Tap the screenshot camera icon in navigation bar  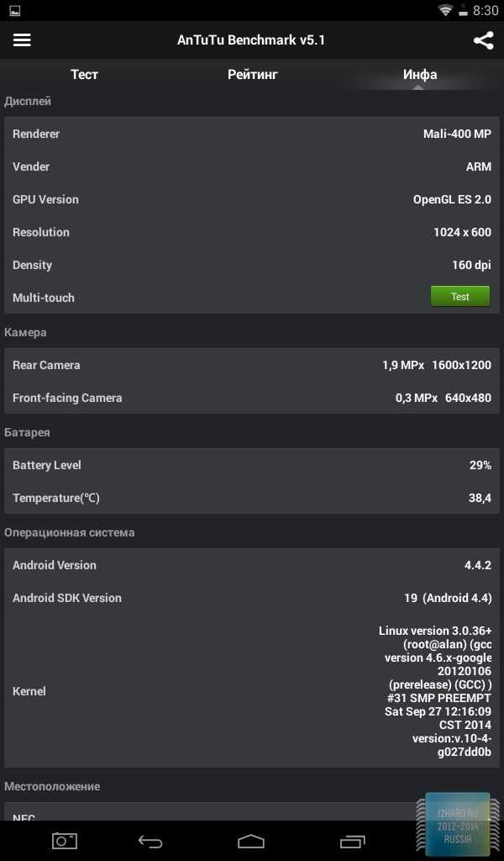point(65,841)
